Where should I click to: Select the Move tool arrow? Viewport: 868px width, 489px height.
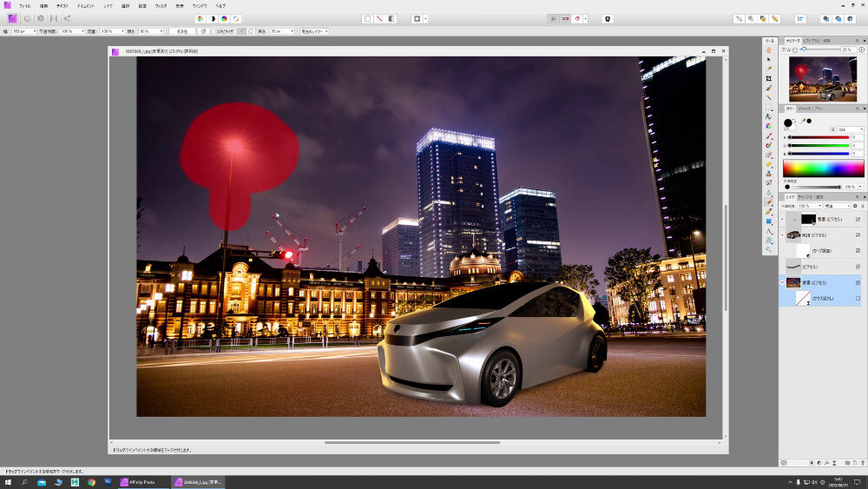coord(769,59)
